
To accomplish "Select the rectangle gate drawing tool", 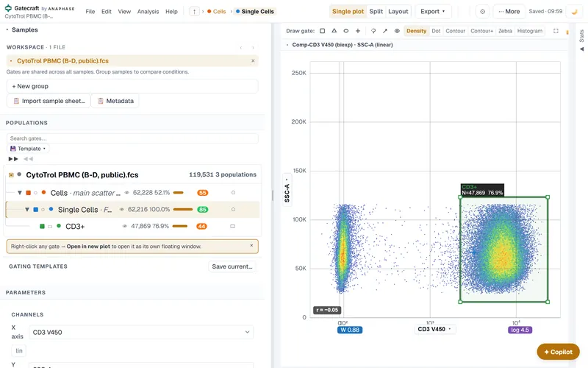I will (x=322, y=31).
